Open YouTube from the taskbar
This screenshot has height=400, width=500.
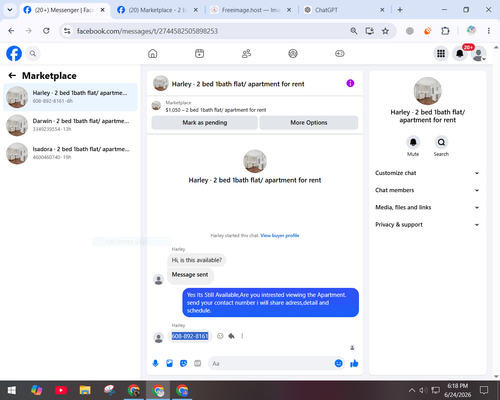click(61, 390)
